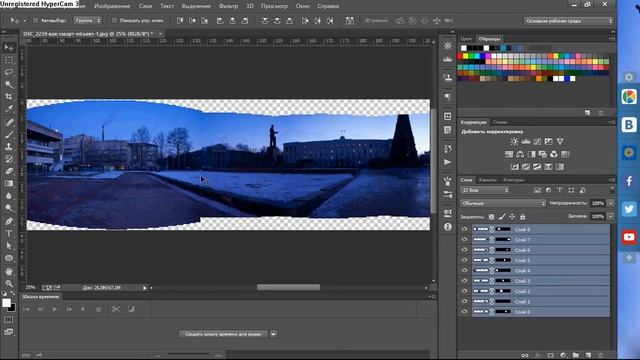Open the Фильтр menu
Image resolution: width=640 pixels, height=360 pixels.
click(x=228, y=6)
